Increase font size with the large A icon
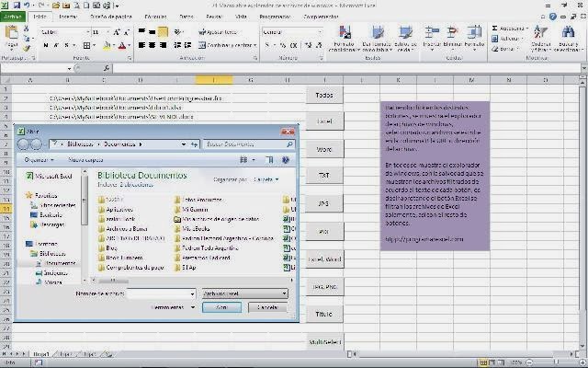 [x=117, y=32]
